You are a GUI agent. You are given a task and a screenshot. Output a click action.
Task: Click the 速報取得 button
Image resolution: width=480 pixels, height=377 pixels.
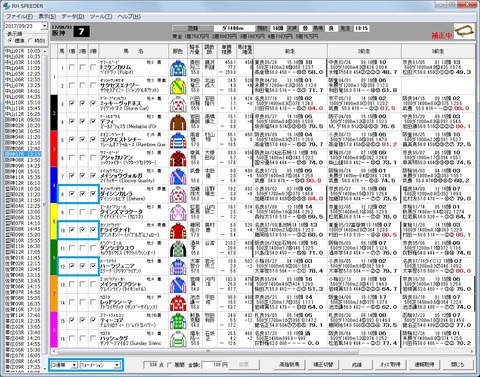click(x=424, y=365)
